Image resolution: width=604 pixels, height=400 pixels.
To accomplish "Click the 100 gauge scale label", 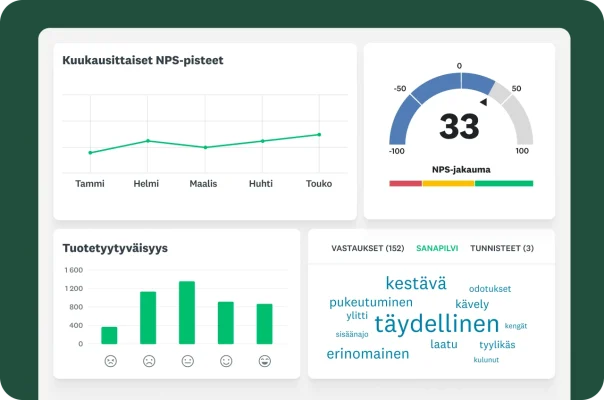I will 522,151.
